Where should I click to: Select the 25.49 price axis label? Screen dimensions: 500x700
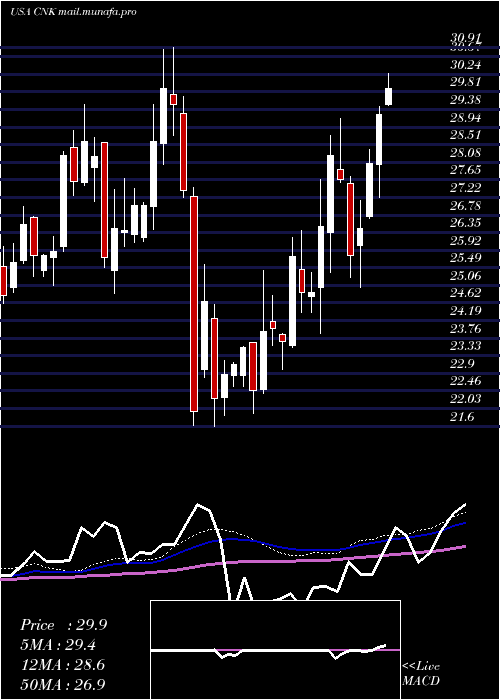click(466, 258)
